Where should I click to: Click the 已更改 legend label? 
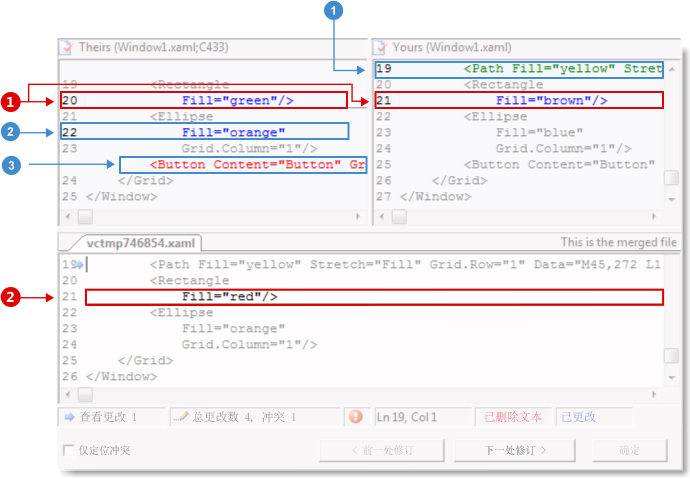point(578,417)
